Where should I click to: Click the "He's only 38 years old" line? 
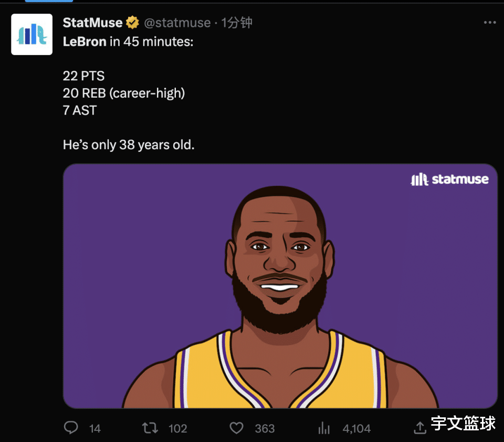pos(129,144)
